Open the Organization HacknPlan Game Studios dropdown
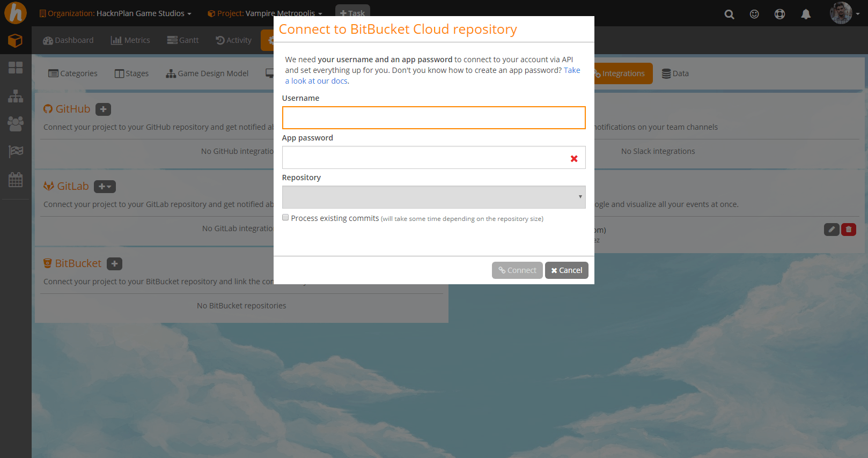This screenshot has width=868, height=458. 115,13
